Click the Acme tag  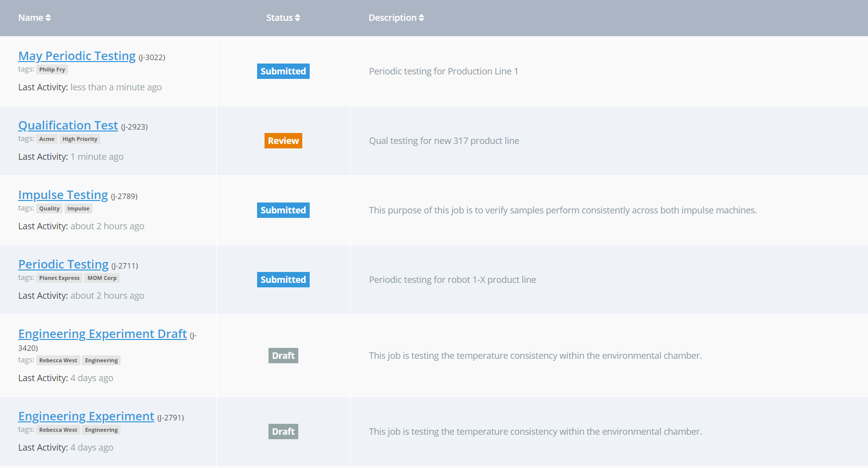[47, 139]
